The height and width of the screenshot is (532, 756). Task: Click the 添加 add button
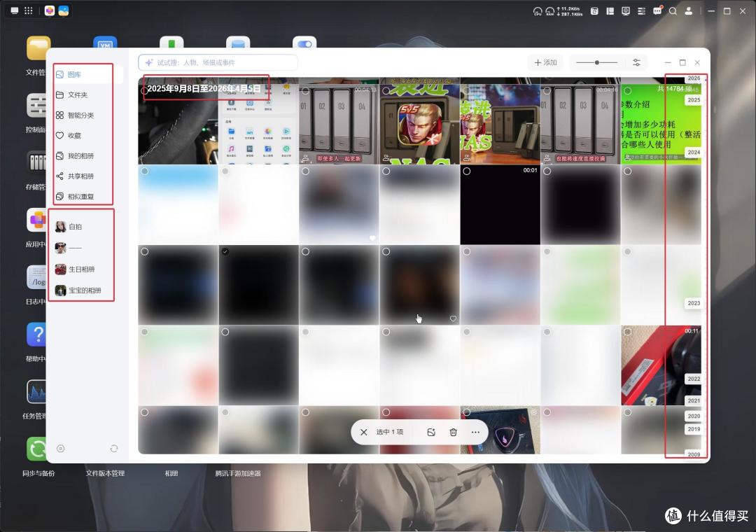(545, 63)
